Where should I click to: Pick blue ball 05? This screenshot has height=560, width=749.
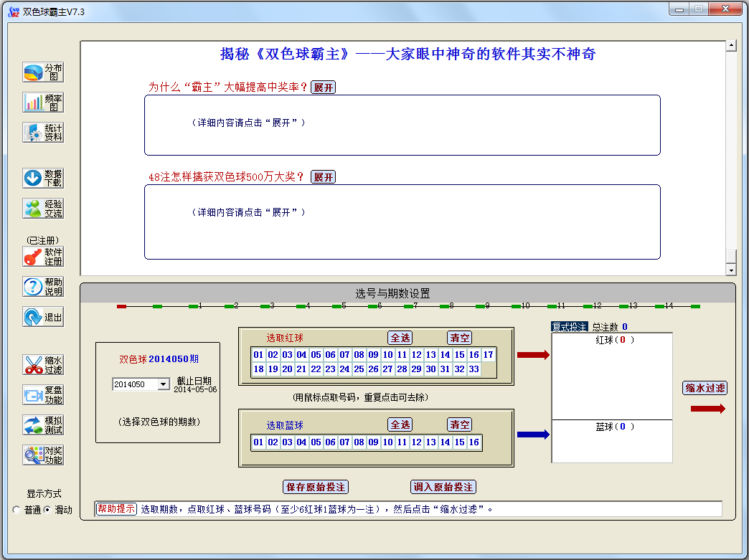click(x=316, y=442)
